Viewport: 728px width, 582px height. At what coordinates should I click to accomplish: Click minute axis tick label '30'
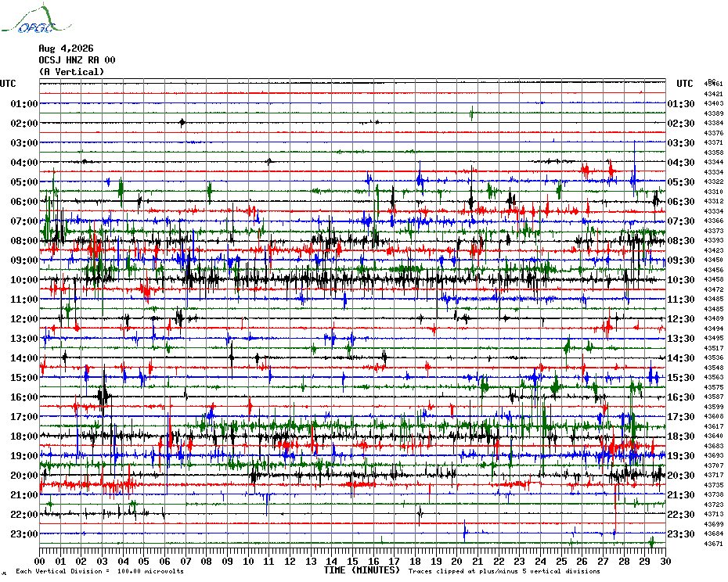pos(666,562)
